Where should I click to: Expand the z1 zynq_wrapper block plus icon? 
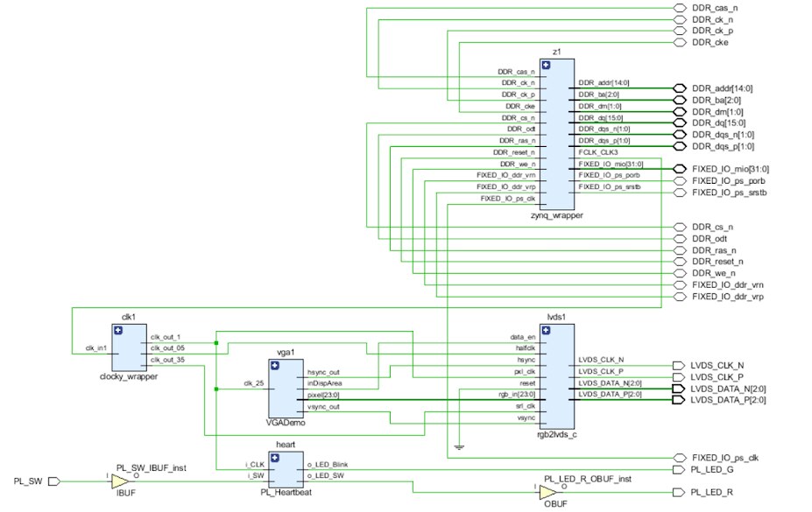pyautogui.click(x=546, y=65)
